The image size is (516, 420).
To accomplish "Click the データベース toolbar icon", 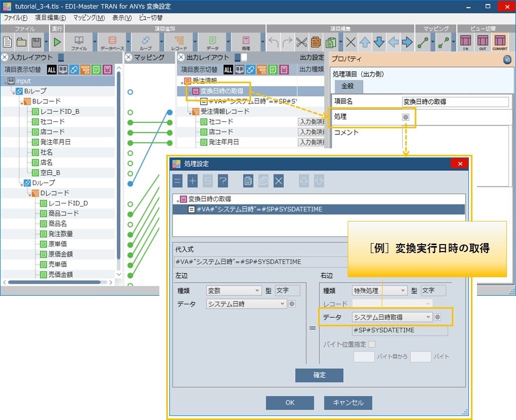I will (112, 42).
